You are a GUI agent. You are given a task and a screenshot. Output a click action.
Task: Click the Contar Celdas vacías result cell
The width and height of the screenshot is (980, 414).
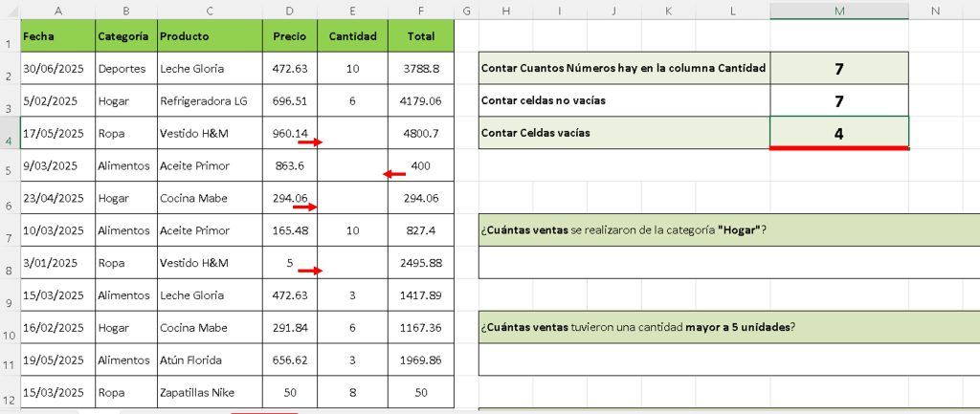coord(838,134)
